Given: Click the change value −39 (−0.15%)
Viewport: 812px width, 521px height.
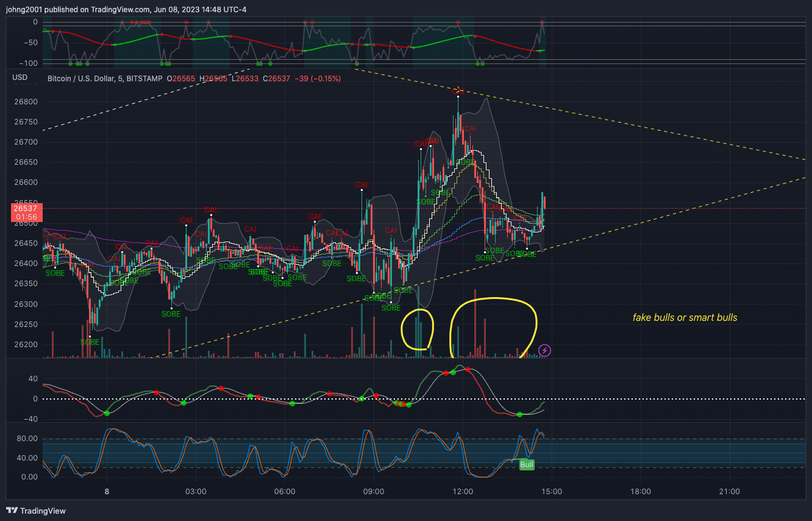Looking at the screenshot, I should (318, 78).
